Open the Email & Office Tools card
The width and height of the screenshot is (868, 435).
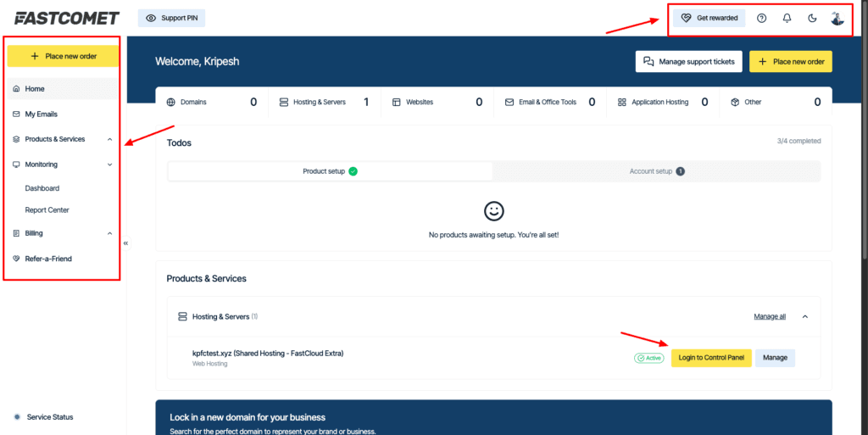click(x=550, y=102)
